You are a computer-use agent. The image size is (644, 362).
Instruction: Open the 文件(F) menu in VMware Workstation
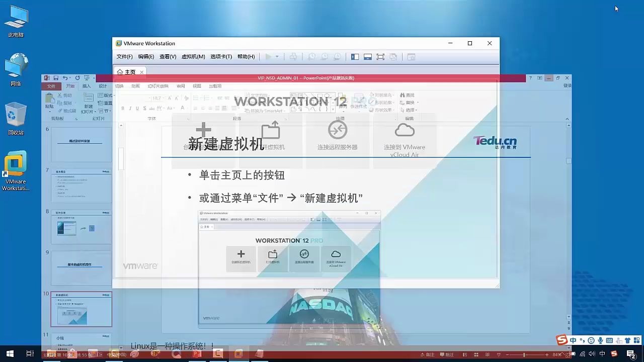(125, 57)
